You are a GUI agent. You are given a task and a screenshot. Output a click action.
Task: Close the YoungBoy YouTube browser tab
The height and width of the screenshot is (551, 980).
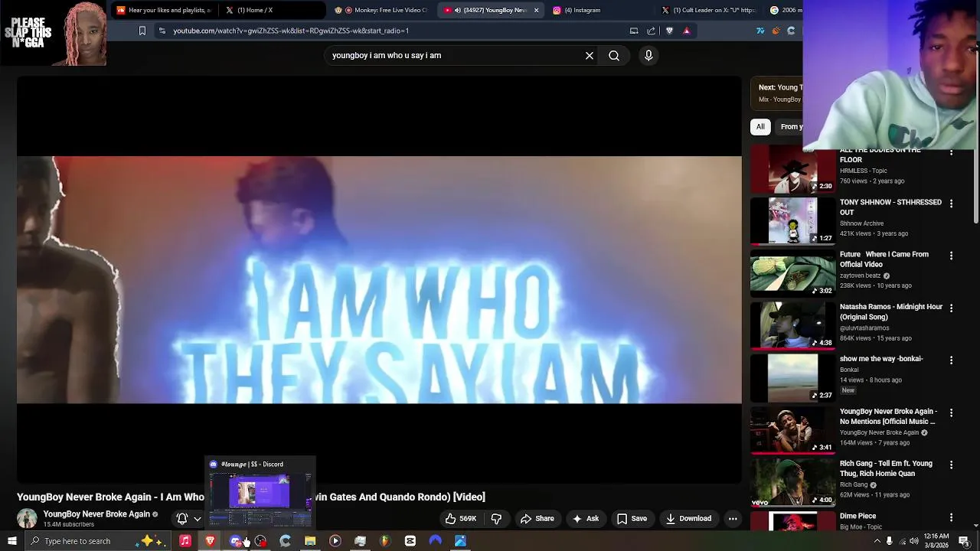(536, 10)
